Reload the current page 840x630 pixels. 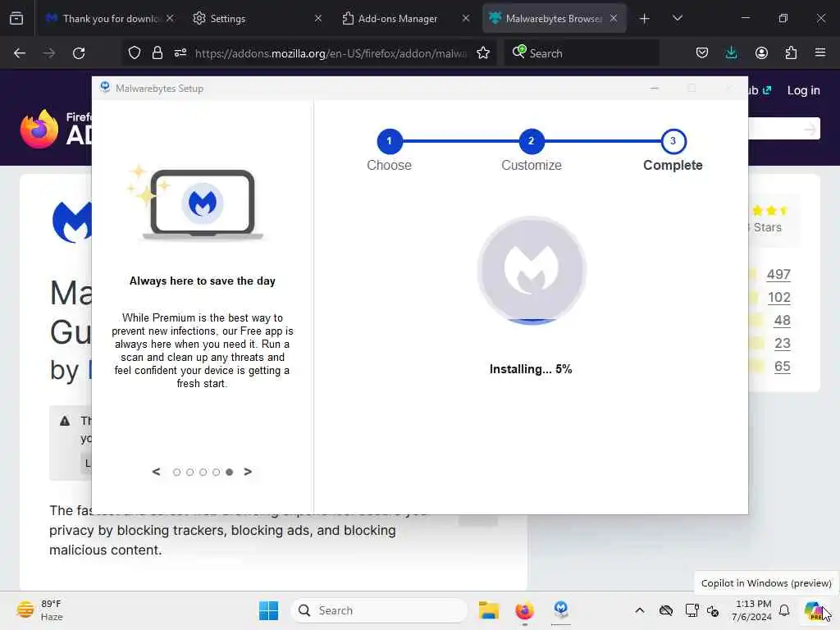pyautogui.click(x=79, y=53)
